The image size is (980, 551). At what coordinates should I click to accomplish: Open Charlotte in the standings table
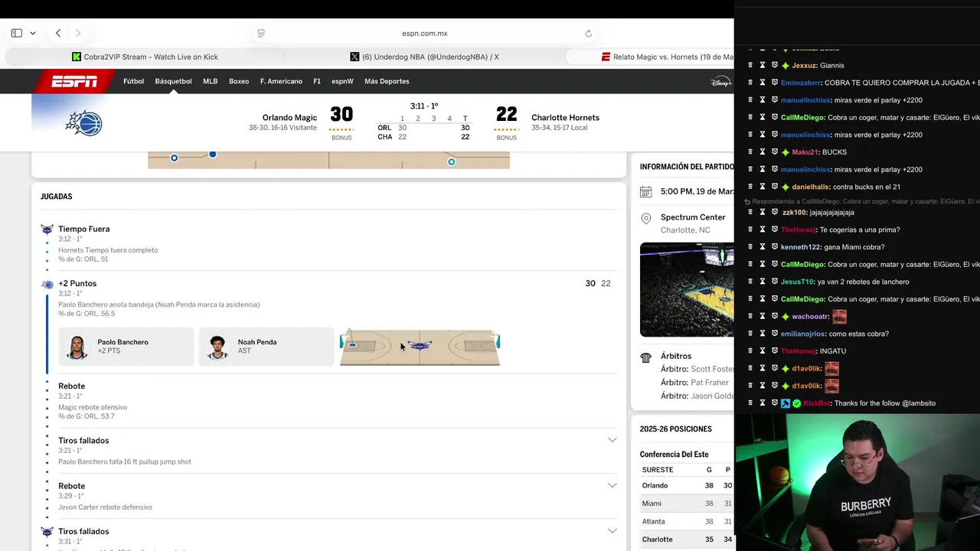pyautogui.click(x=657, y=540)
